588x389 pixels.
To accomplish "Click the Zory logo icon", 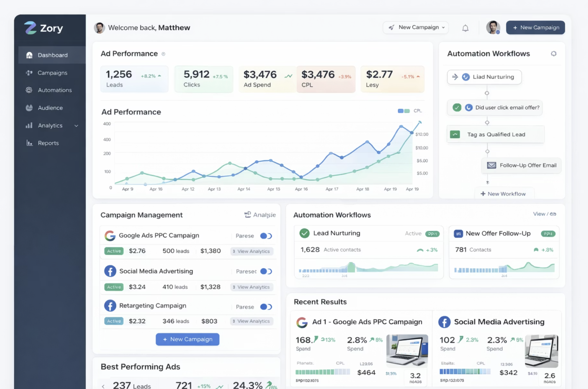I will point(30,28).
